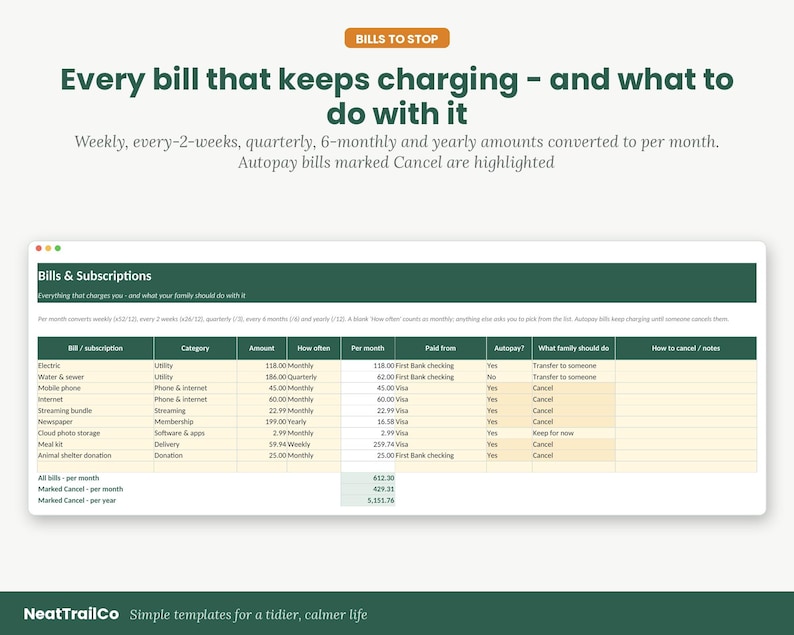Click the 'Quarterly' frequency cell
794x635 pixels.
point(314,377)
